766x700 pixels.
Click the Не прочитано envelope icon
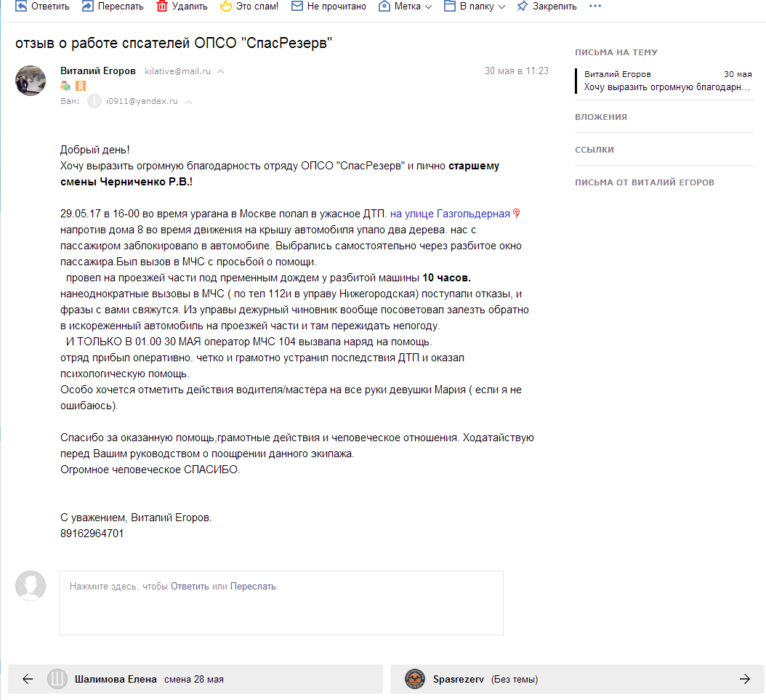(297, 7)
